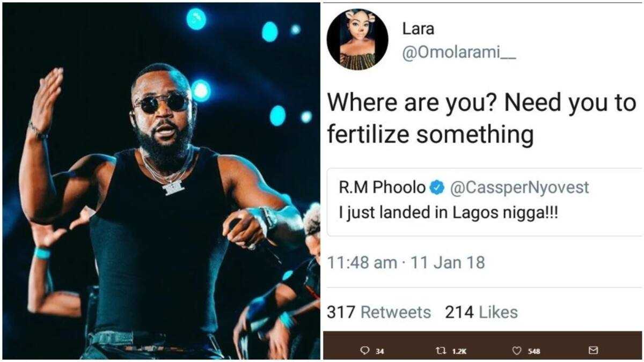Open the 11 Jan 18 date
This screenshot has height=362, width=644.
coord(448,263)
